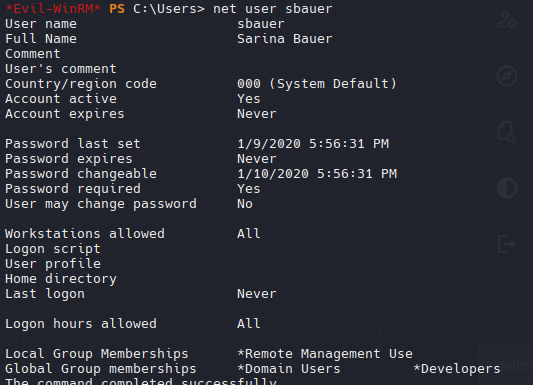Image resolution: width=533 pixels, height=385 pixels.
Task: Click the 'User may change password' No value
Action: [245, 204]
